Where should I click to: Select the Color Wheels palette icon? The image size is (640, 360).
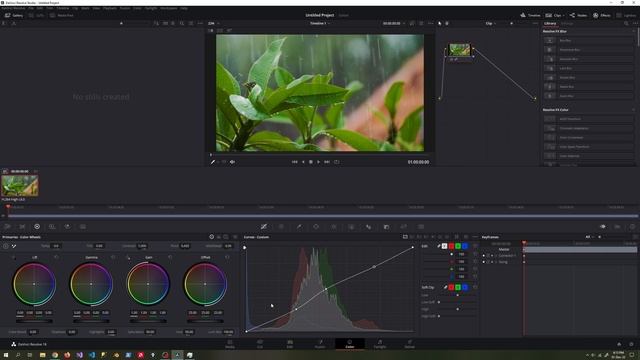[x=37, y=227]
